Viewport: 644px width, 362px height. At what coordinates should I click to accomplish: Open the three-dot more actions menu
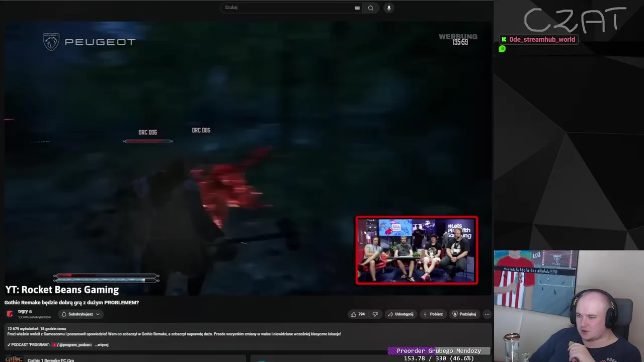(487, 314)
